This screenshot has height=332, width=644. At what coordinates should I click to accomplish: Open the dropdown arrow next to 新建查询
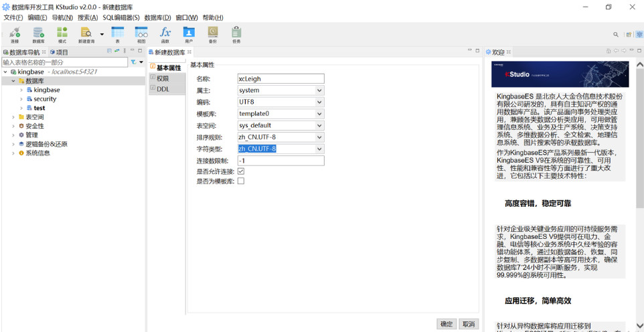point(102,34)
